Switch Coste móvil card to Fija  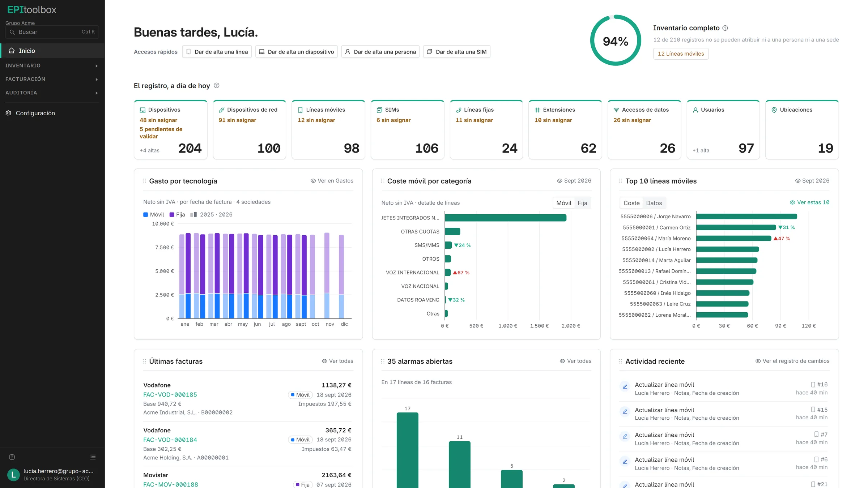[x=582, y=203]
